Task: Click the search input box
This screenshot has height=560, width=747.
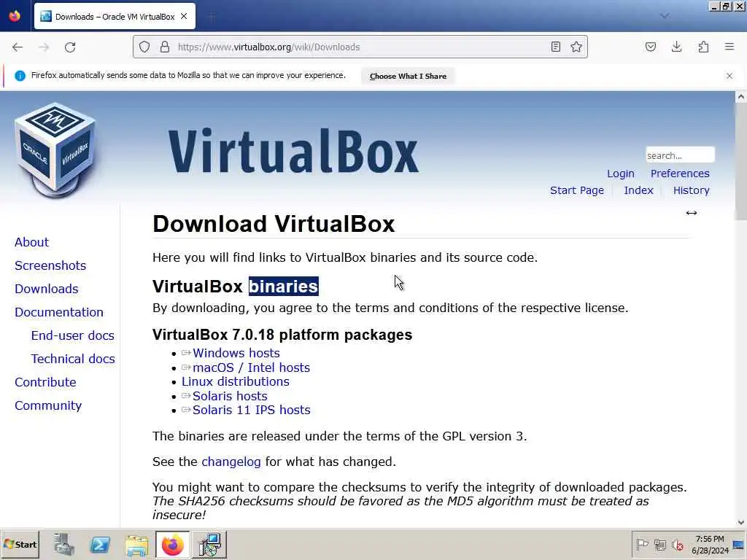Action: pos(681,155)
